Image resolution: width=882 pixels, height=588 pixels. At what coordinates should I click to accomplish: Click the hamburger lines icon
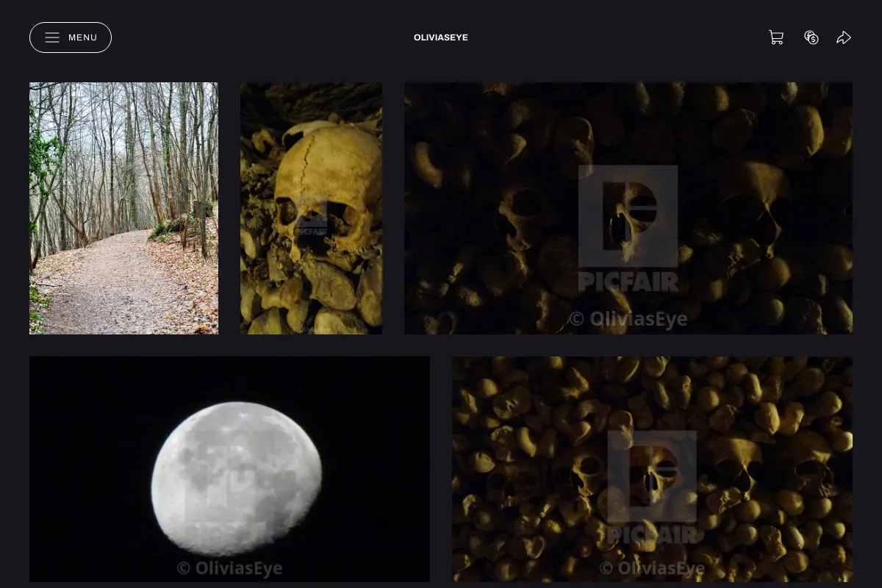point(52,37)
